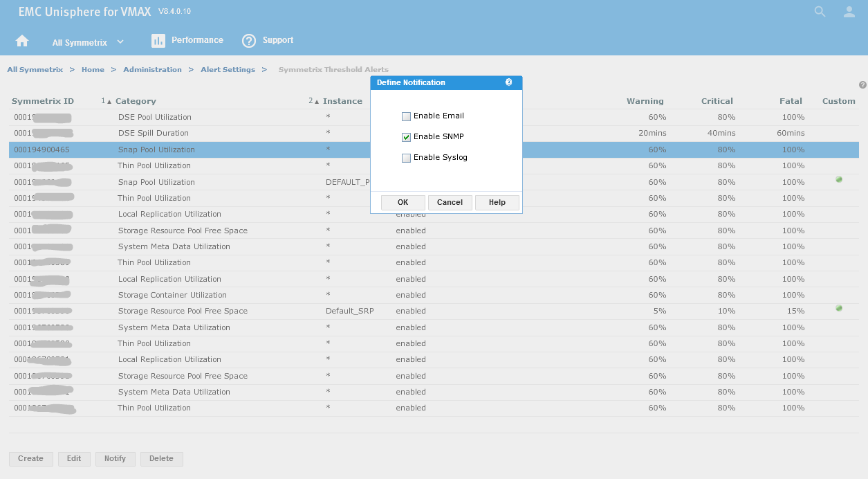The height and width of the screenshot is (479, 868).
Task: Open the search magnifier icon
Action: [820, 12]
